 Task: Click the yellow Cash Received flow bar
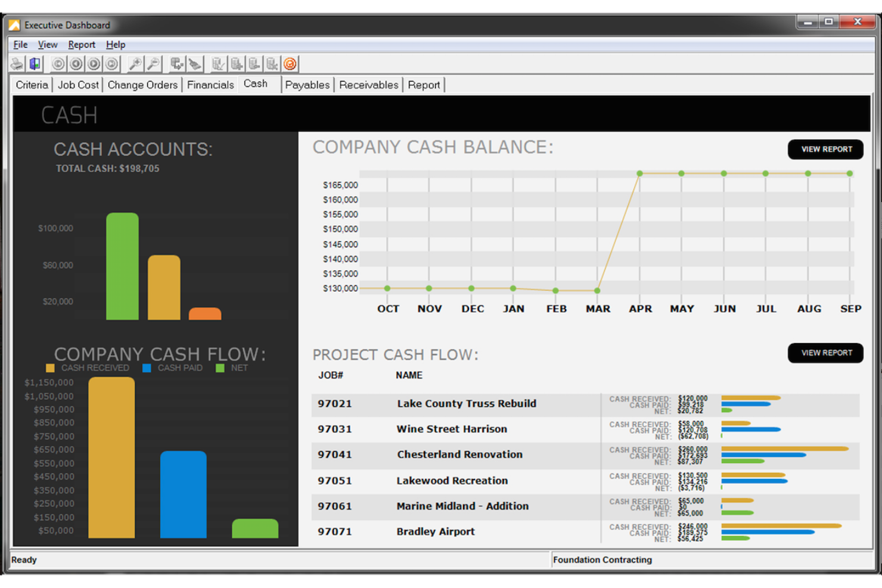(111, 458)
